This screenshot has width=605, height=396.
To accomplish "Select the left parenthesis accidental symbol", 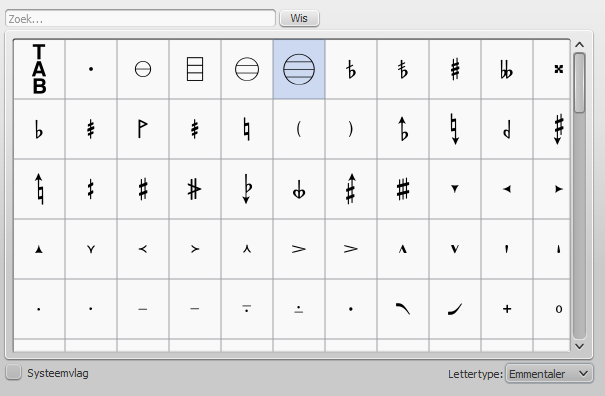I will pyautogui.click(x=299, y=129).
